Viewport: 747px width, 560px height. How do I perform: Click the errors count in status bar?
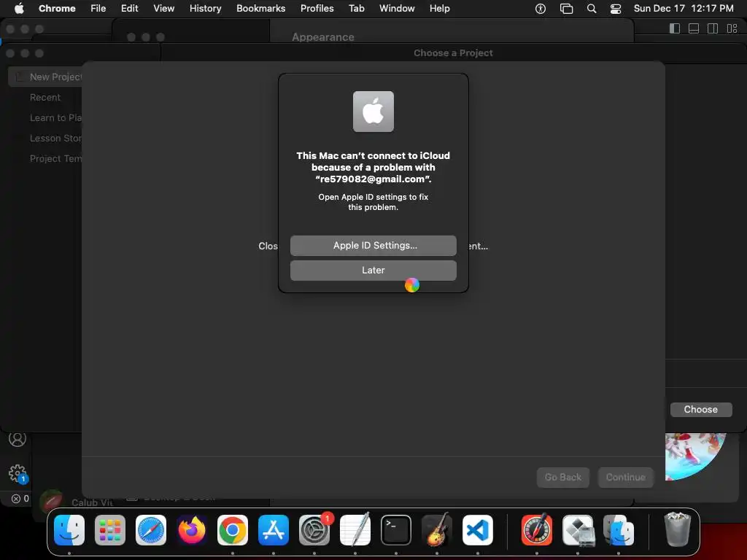[20, 499]
